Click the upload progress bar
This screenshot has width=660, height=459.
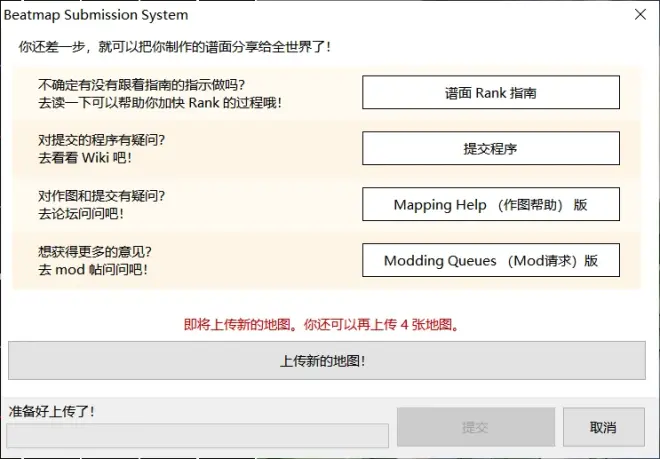(197, 435)
